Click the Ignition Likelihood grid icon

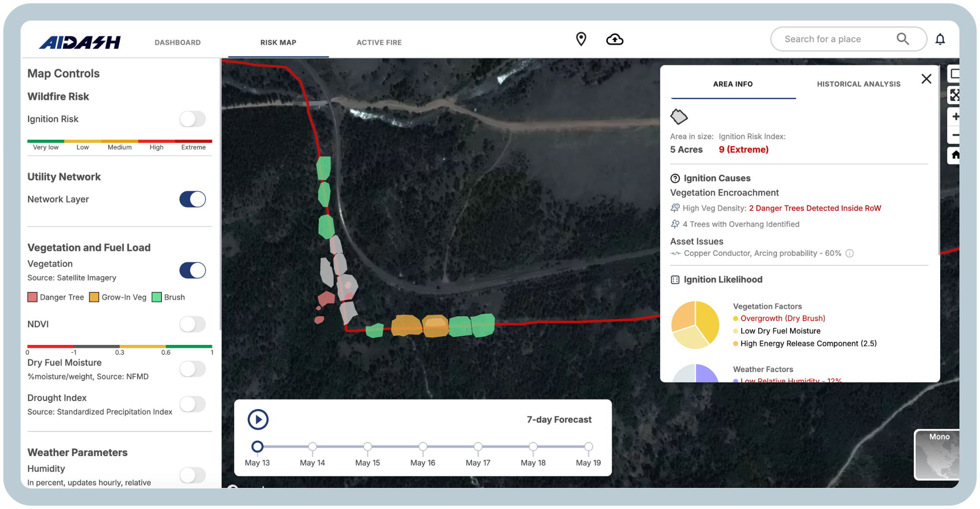click(x=675, y=280)
